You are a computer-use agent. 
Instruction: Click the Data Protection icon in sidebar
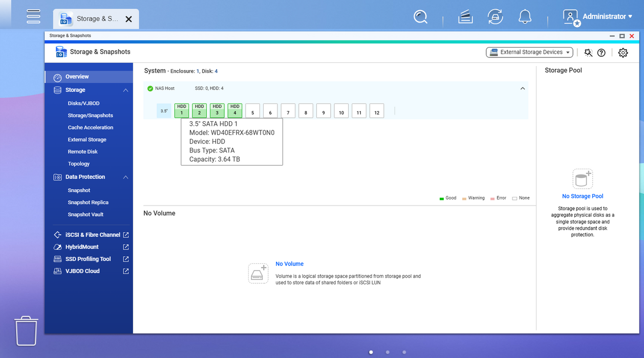pyautogui.click(x=57, y=177)
